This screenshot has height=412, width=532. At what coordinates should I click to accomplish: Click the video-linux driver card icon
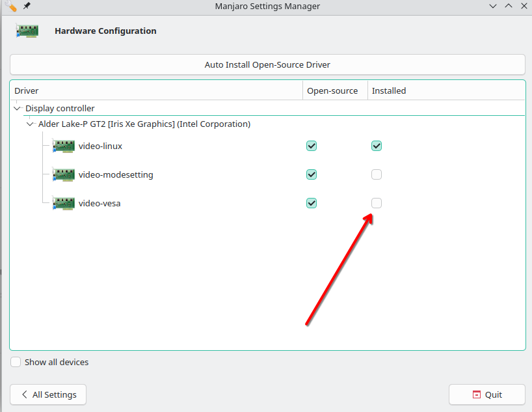[64, 146]
